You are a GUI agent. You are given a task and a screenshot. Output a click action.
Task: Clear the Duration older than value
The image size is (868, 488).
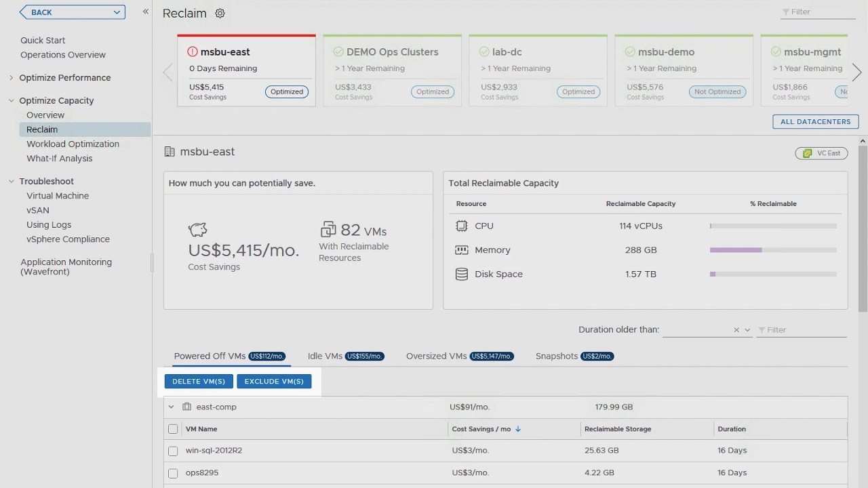coord(736,330)
